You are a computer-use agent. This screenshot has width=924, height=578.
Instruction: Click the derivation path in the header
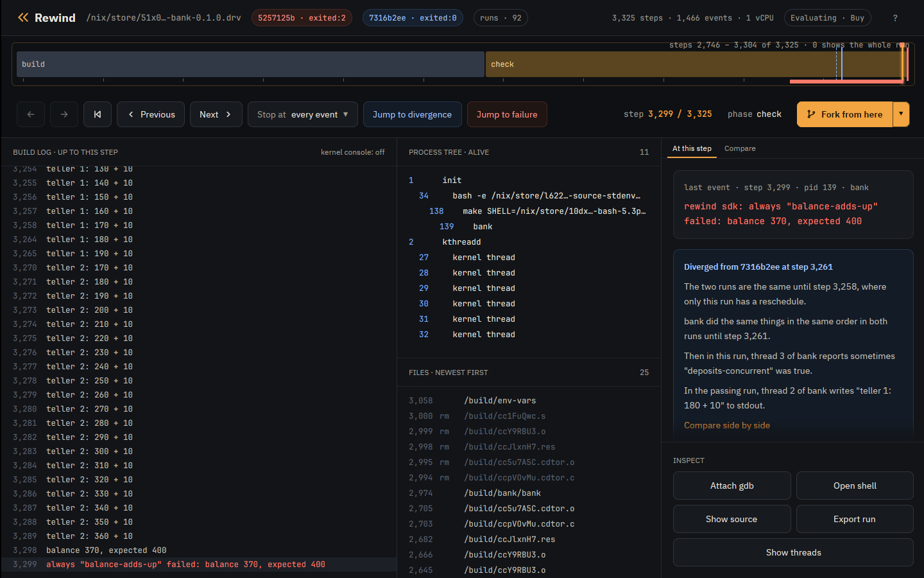(x=164, y=18)
